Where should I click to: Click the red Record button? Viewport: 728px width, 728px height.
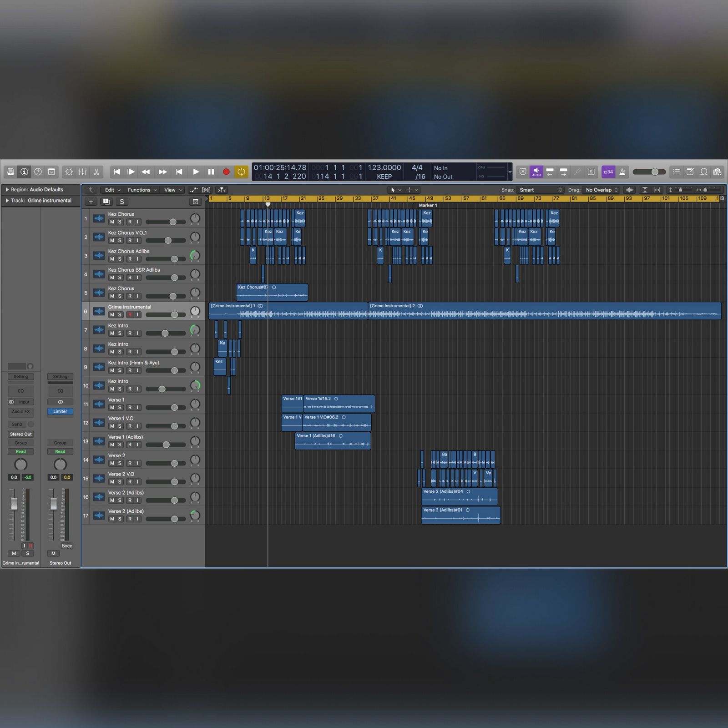click(x=226, y=172)
